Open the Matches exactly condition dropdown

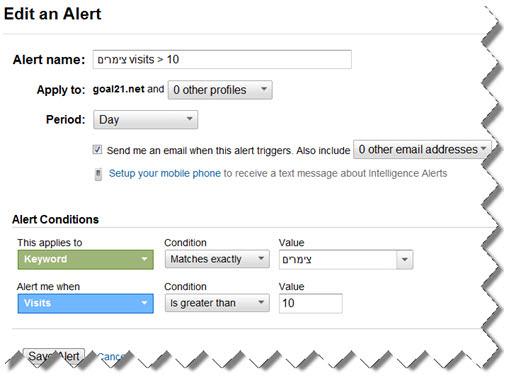pos(217,259)
